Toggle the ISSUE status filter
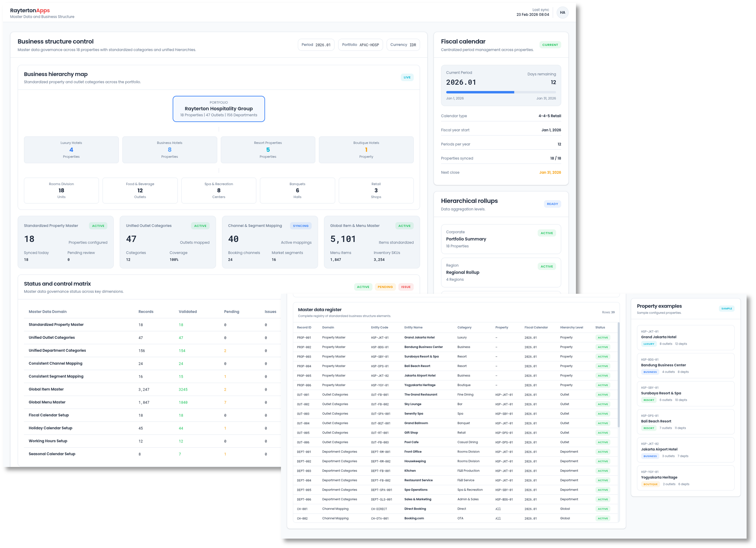Screen dimensions: 756x548 406,287
